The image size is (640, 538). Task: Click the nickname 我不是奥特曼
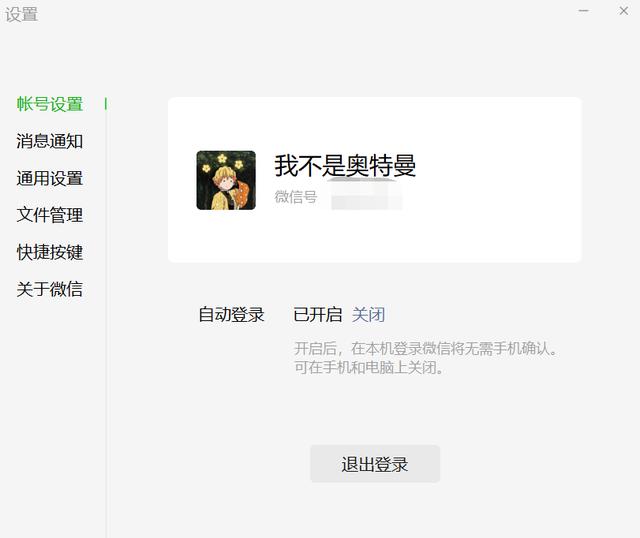(x=345, y=166)
